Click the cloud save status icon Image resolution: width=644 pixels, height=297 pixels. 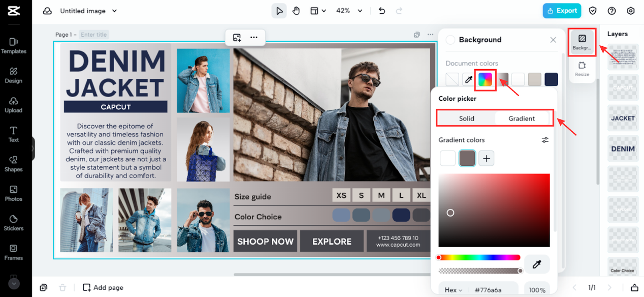[47, 11]
